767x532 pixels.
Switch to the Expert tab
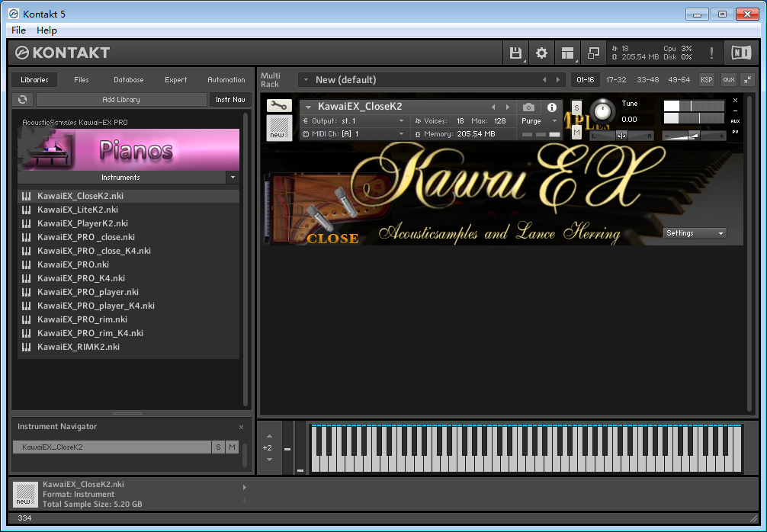pos(175,80)
